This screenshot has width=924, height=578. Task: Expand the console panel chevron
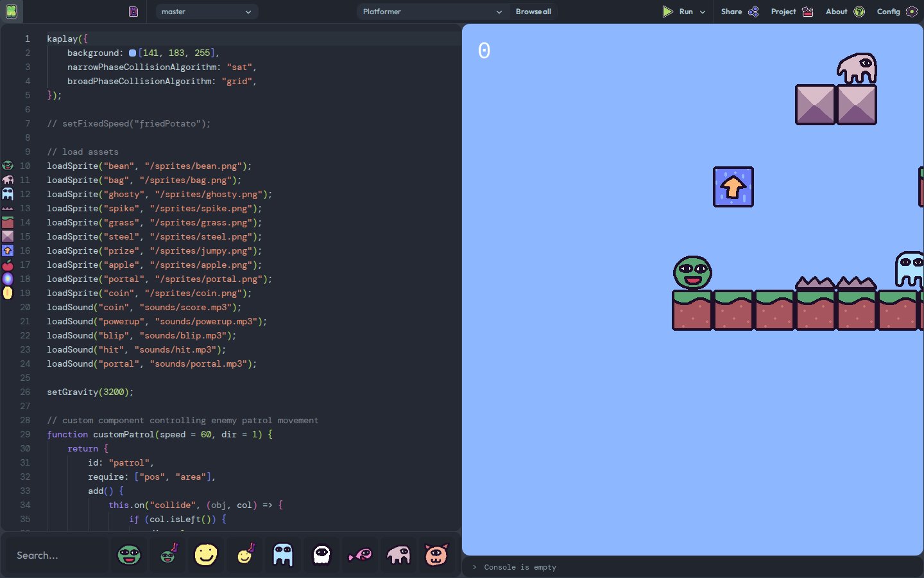coord(474,567)
